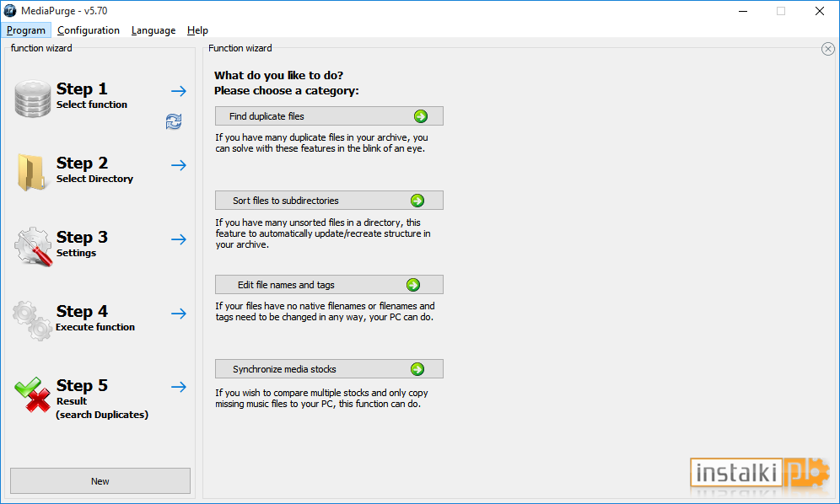Click the folder icon for Step 2

(31, 173)
